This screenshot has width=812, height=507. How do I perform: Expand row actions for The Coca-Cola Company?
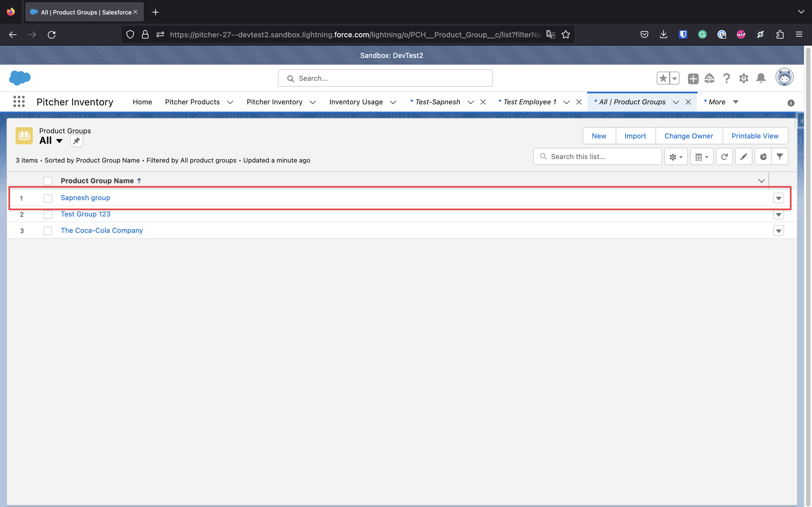coord(778,231)
